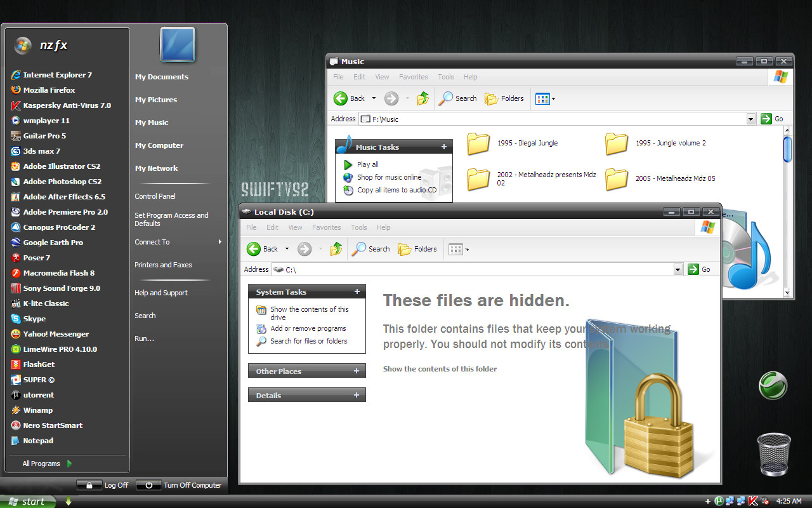Click the Kaspersky icon in the system tray
812x508 pixels.
pos(753,501)
